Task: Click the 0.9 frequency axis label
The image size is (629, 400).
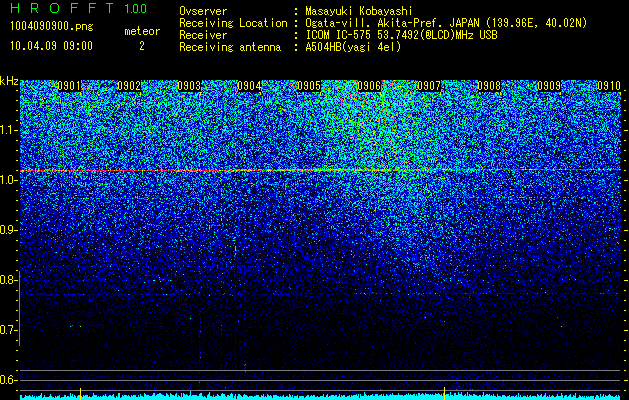Action: coord(8,230)
